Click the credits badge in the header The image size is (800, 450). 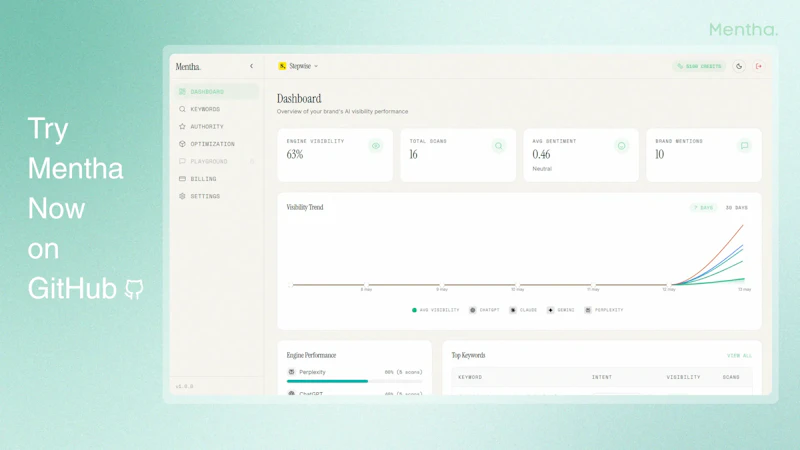click(x=699, y=66)
